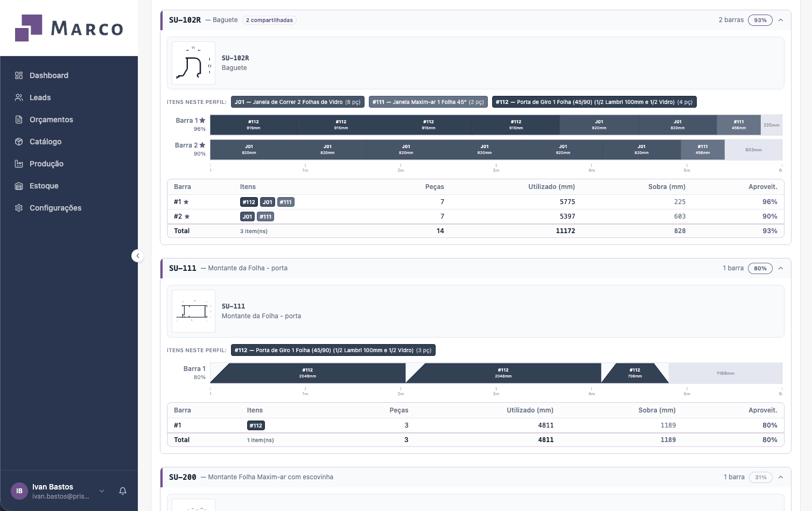This screenshot has width=812, height=511.
Task: Click star icon next to Barra 1
Action: (x=202, y=121)
